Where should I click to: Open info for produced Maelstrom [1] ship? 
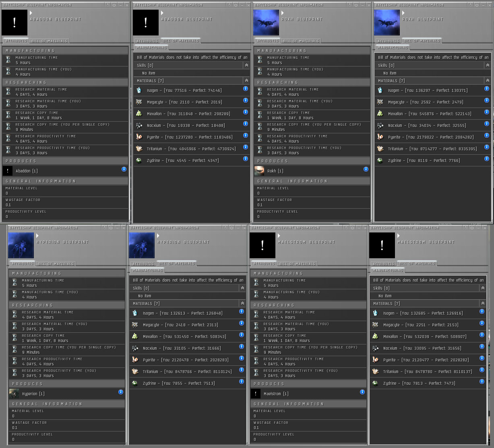[x=362, y=392]
